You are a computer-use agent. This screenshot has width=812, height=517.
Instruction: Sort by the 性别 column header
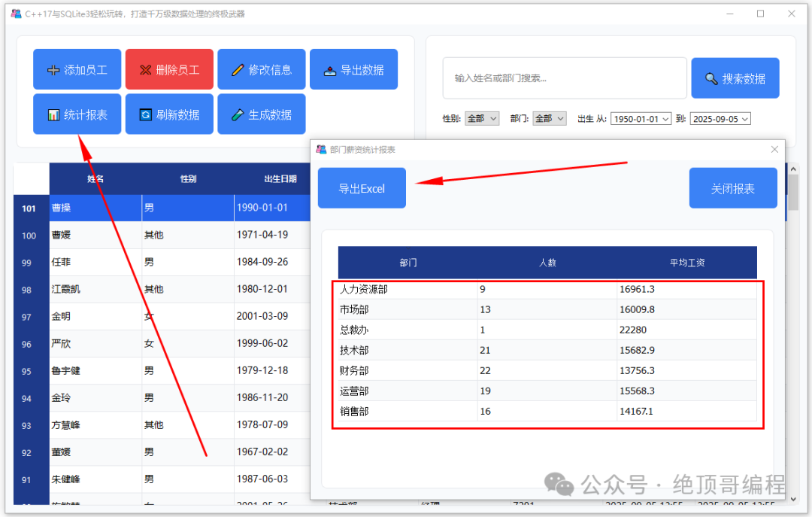coord(188,179)
